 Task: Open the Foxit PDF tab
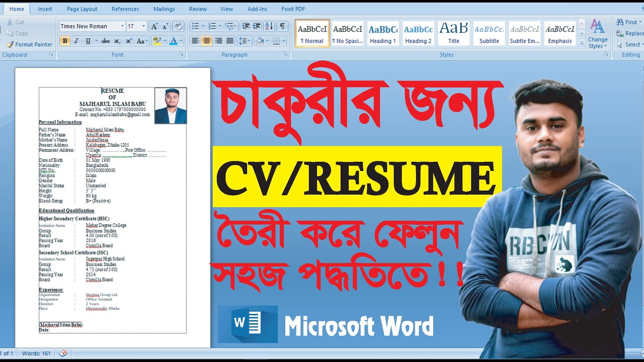(293, 9)
